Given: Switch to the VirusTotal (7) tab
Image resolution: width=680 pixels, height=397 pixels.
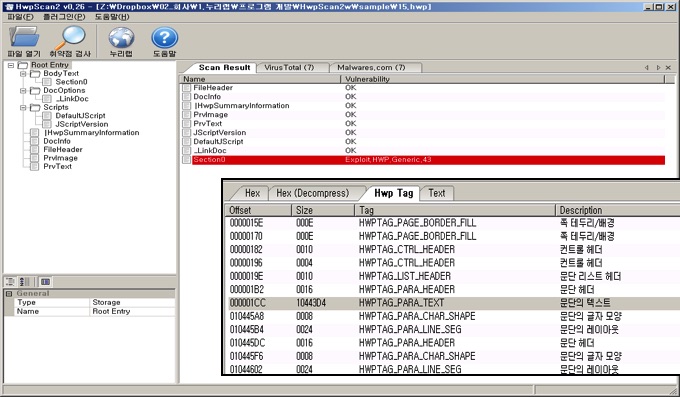Looking at the screenshot, I should click(x=289, y=68).
